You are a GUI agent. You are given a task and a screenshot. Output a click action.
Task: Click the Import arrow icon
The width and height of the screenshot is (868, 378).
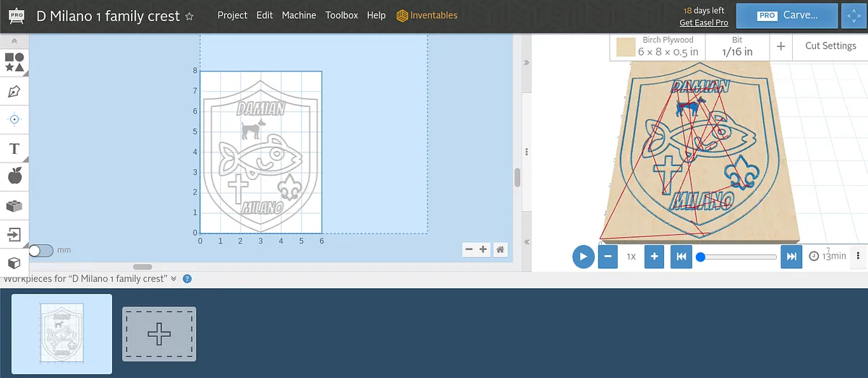14,234
